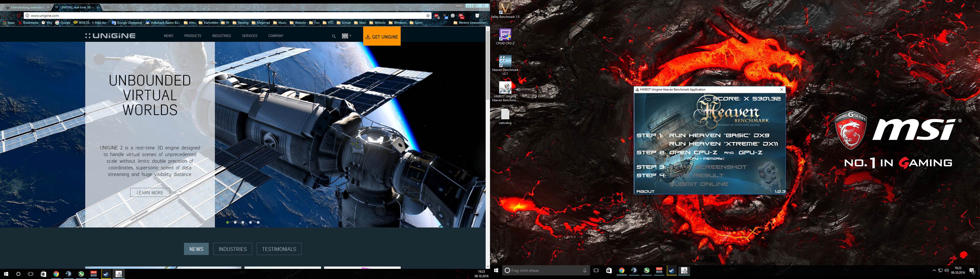The image size is (980, 279).
Task: Reload the page with the red refresh icon
Action: click(19, 16)
